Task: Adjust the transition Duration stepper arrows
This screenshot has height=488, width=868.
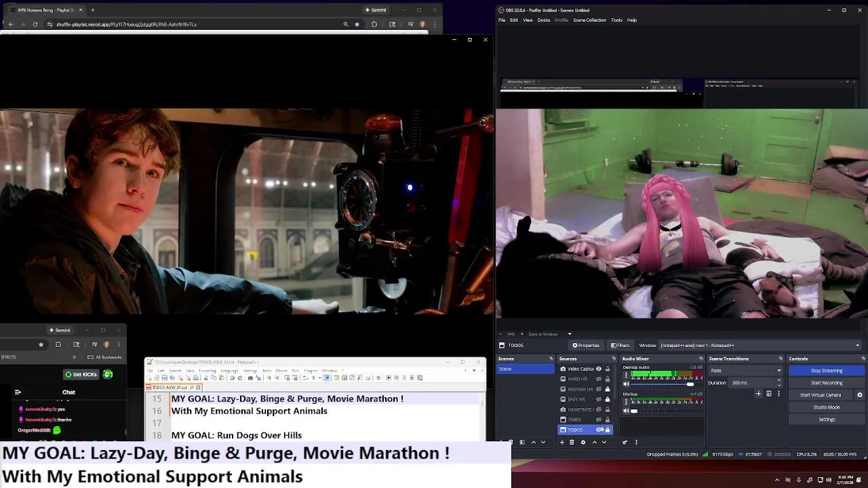Action: click(778, 383)
